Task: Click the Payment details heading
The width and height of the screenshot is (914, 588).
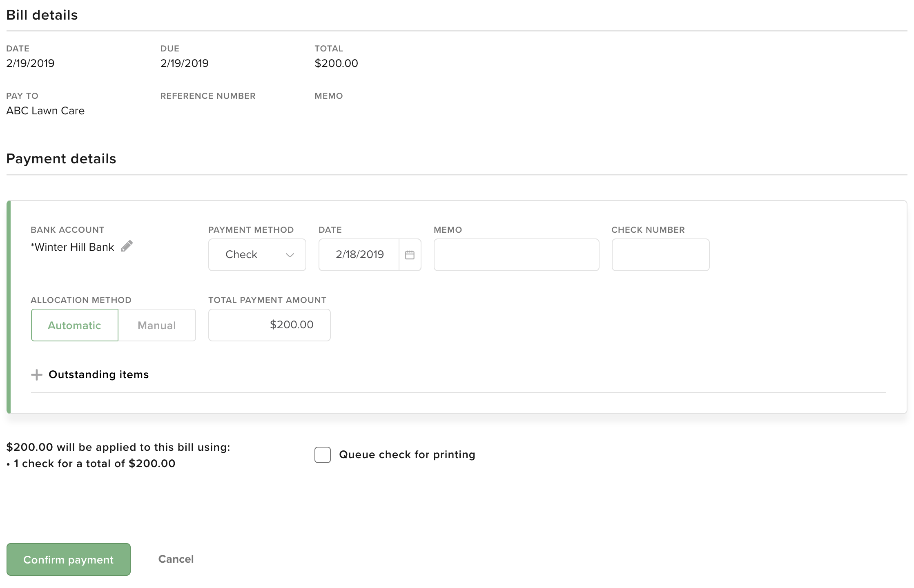Action: click(61, 159)
